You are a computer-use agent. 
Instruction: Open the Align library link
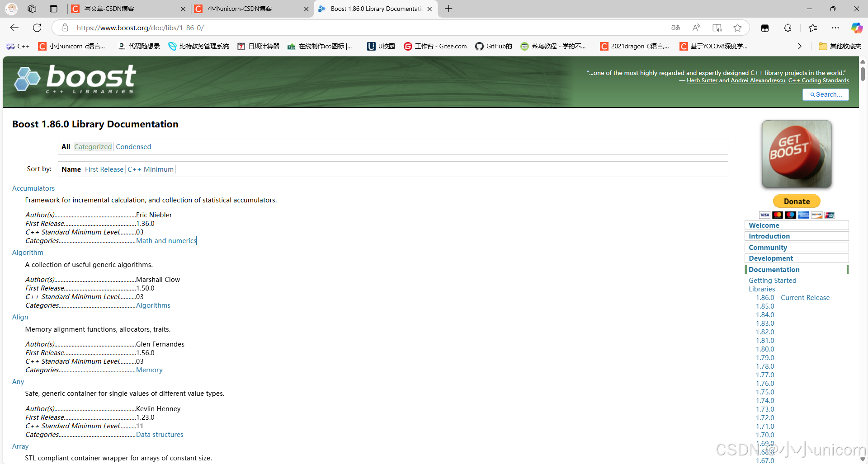click(x=20, y=317)
